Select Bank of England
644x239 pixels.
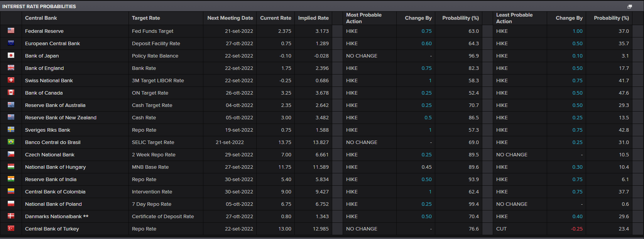[44, 68]
